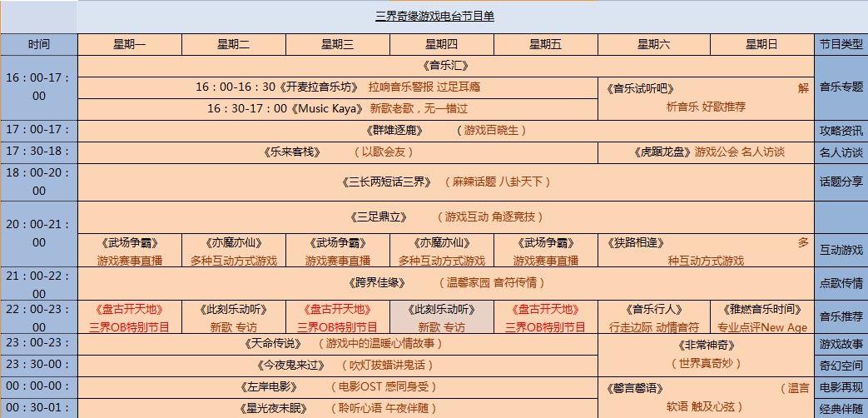This screenshot has width=868, height=418.
Task: Click the 《乐来客栈》 以歌会友 cell
Action: click(337, 152)
